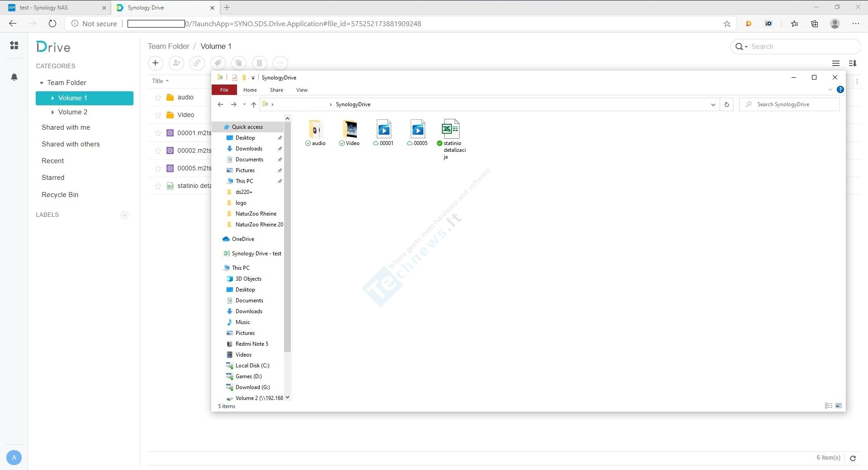Viewport: 868px width, 470px height.
Task: Open a new browser tab
Action: point(227,8)
